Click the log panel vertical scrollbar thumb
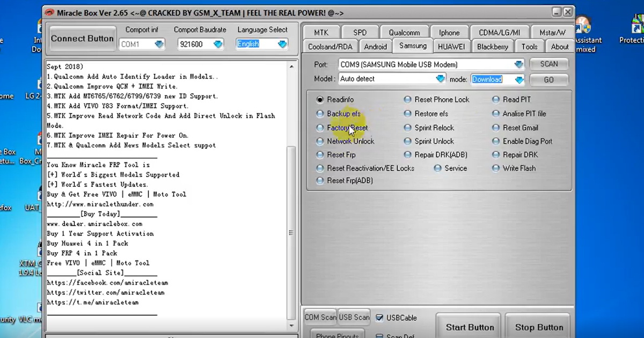Image resolution: width=644 pixels, height=338 pixels. pos(291,233)
